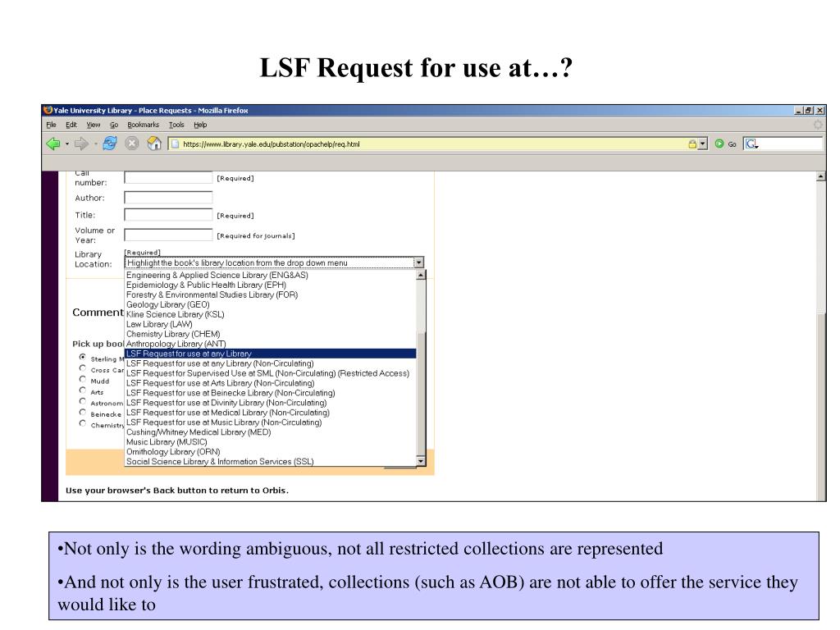Viewport: 840px width, 630px height.
Task: Choose Music Library (MUSIC) option
Action: click(x=271, y=442)
